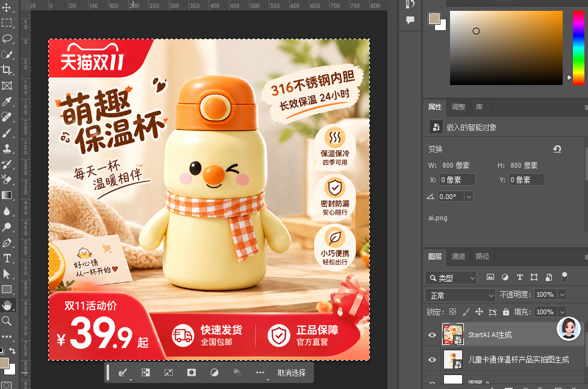Click the X position input field

(x=457, y=180)
